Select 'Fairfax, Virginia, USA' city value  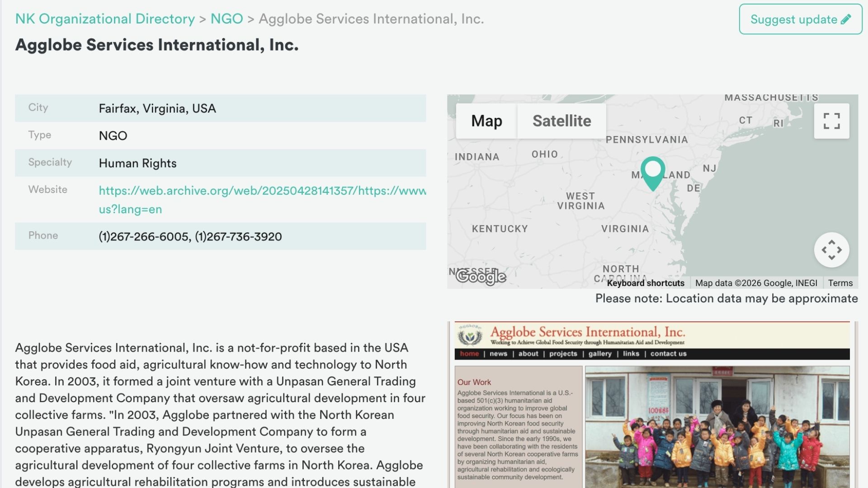(157, 108)
